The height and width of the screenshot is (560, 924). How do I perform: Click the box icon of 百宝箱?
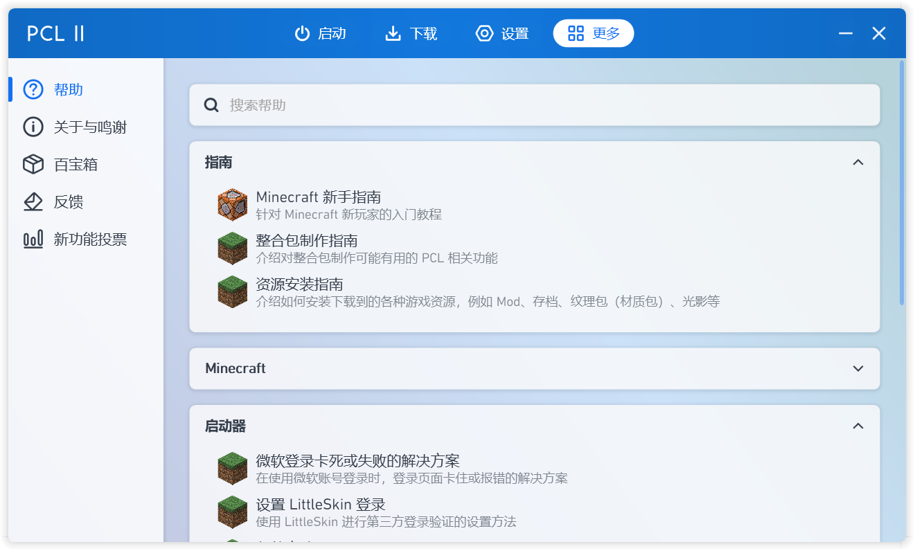[33, 164]
